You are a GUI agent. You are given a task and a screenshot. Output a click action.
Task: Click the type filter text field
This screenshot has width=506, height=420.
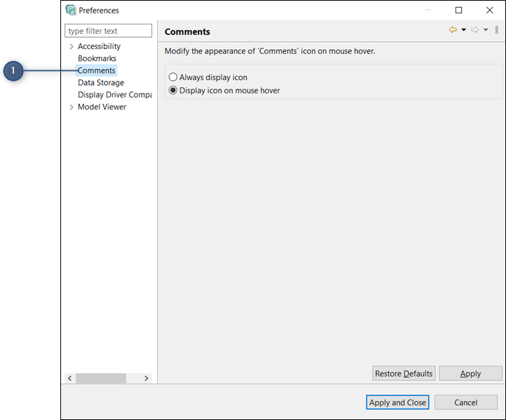108,31
